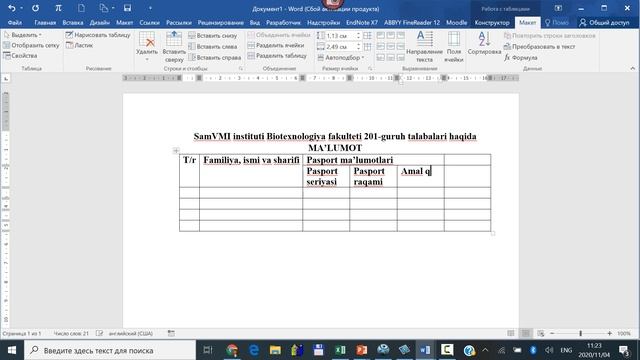The width and height of the screenshot is (640, 360).
Task: Customize Quick Access Toolbar dropdown
Action: (x=150, y=8)
